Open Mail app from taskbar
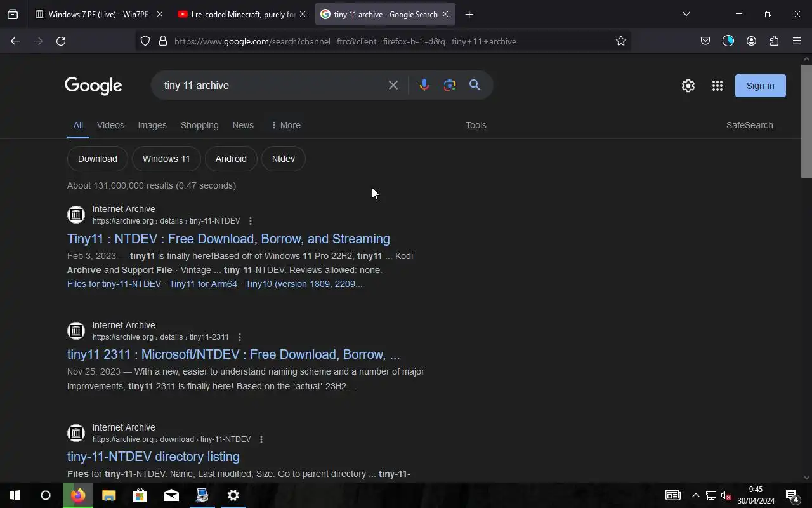812x508 pixels. 171,495
